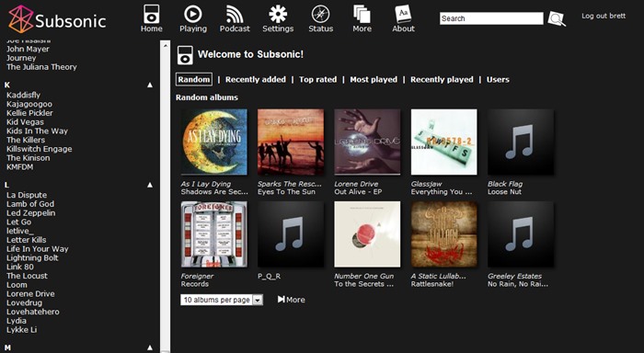Select Kaddisfly in artist list
The image size is (644, 353).
[x=23, y=95]
